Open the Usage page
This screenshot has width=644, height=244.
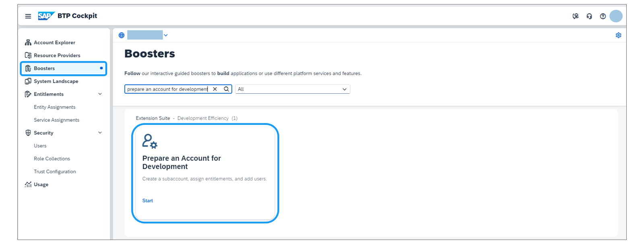tap(41, 185)
